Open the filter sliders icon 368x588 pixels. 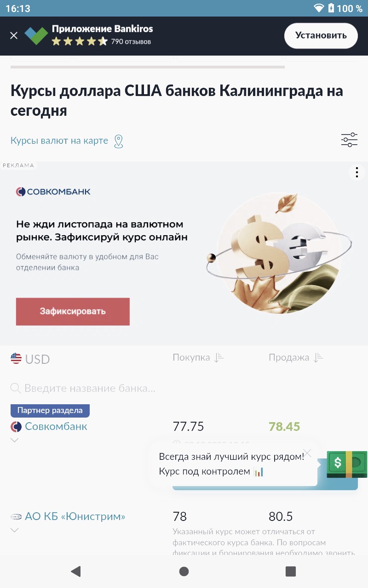(x=349, y=140)
